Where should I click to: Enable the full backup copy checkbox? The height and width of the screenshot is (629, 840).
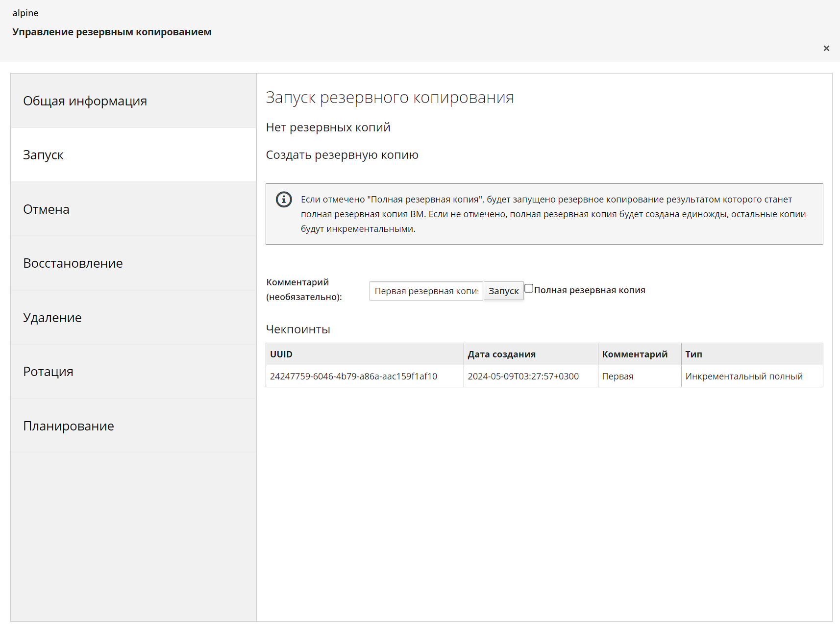click(x=529, y=288)
